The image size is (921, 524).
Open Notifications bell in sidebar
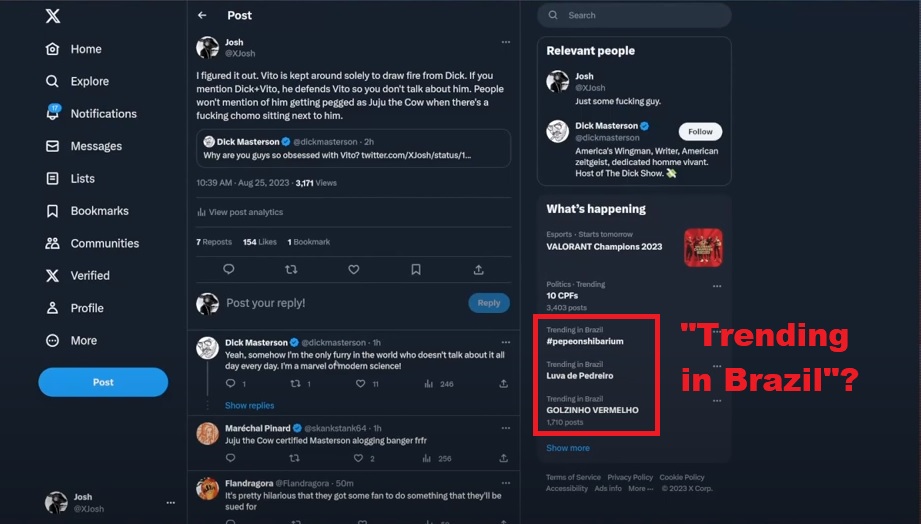click(53, 113)
